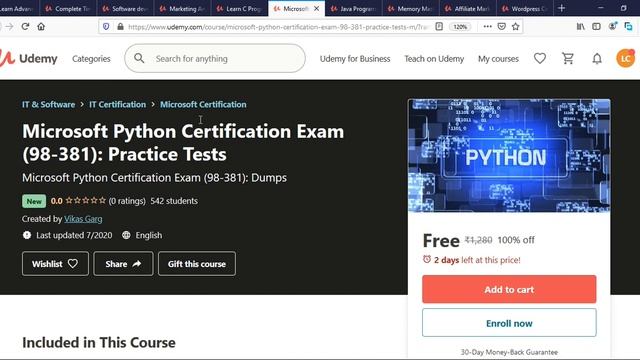Screen dimensions: 640x360
Task: Click the 542 students text
Action: pos(174,201)
